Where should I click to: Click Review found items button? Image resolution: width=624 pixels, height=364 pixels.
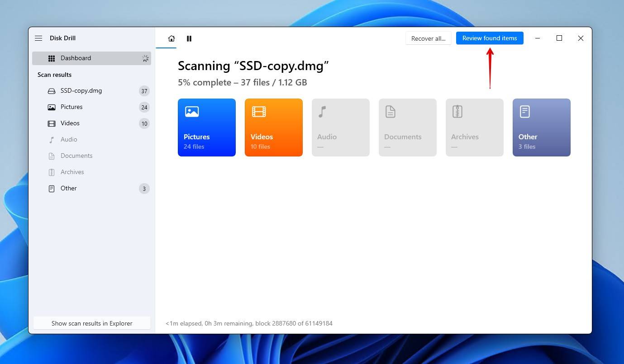coord(490,38)
